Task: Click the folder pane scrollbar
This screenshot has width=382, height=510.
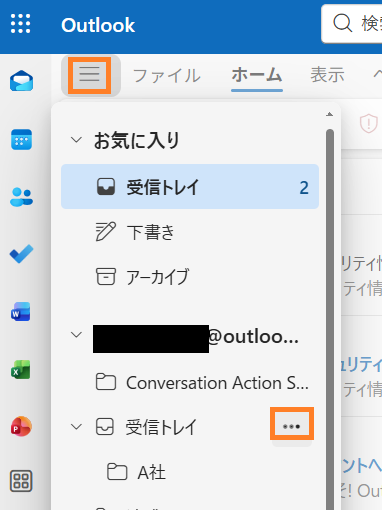Action: click(x=330, y=319)
